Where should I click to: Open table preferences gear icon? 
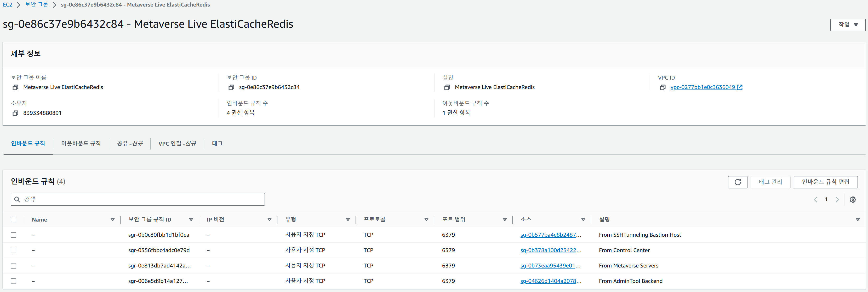point(853,199)
